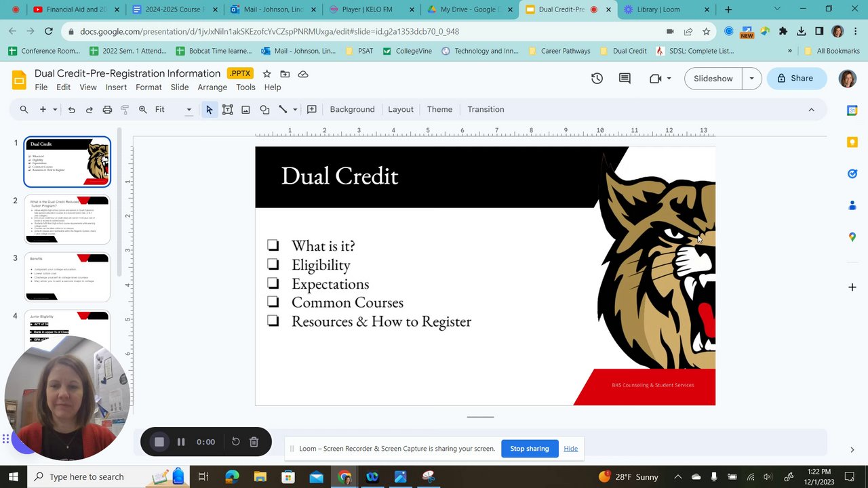Click the Stop sharing button

(x=530, y=449)
